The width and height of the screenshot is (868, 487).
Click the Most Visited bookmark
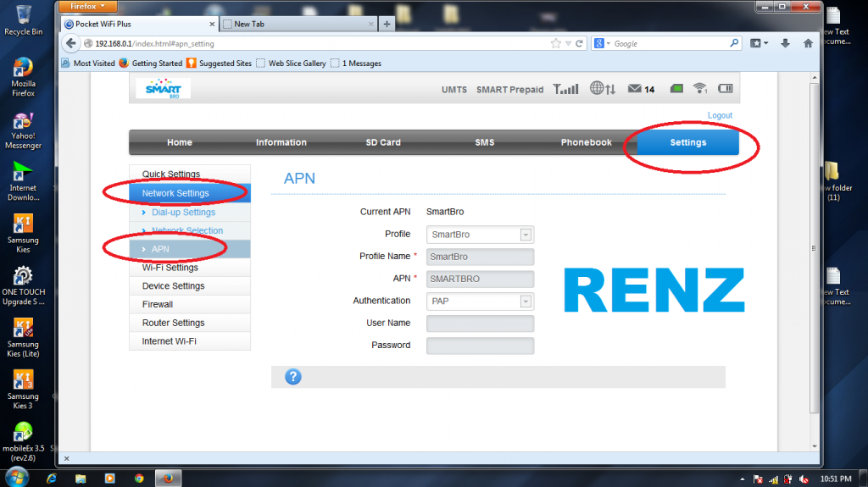pyautogui.click(x=88, y=63)
